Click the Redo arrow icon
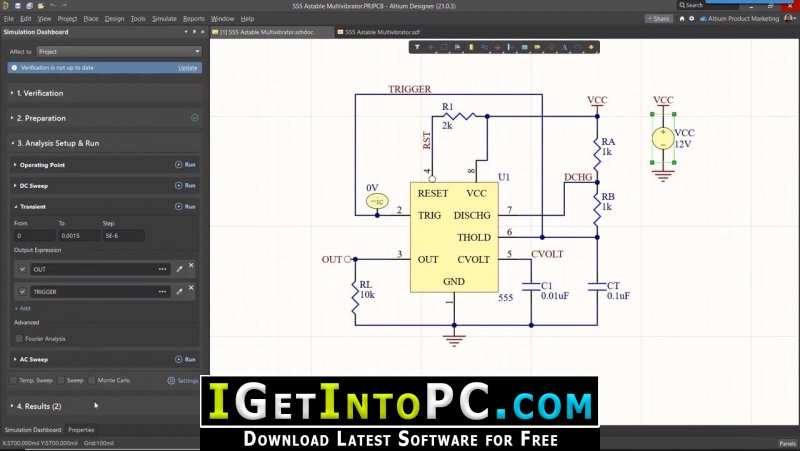Viewport: 800px width, 451px height. point(64,6)
